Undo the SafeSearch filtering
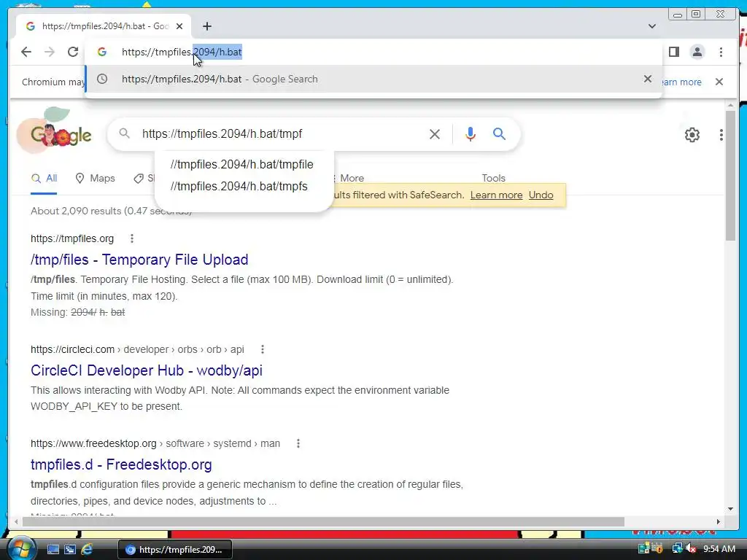 coord(541,195)
